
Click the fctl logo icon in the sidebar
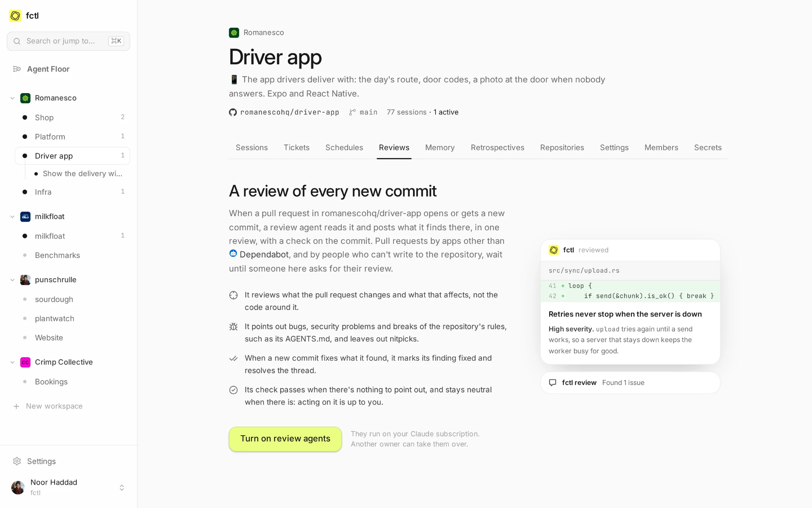[15, 16]
